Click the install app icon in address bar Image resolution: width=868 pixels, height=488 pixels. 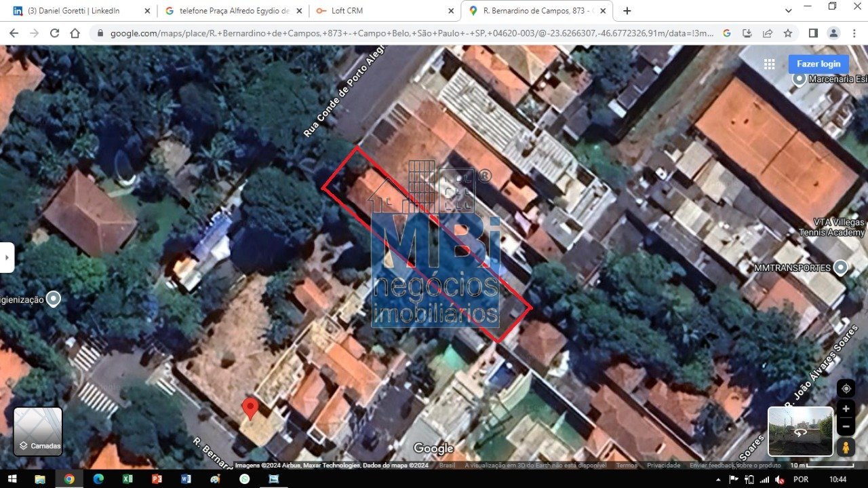tap(747, 33)
